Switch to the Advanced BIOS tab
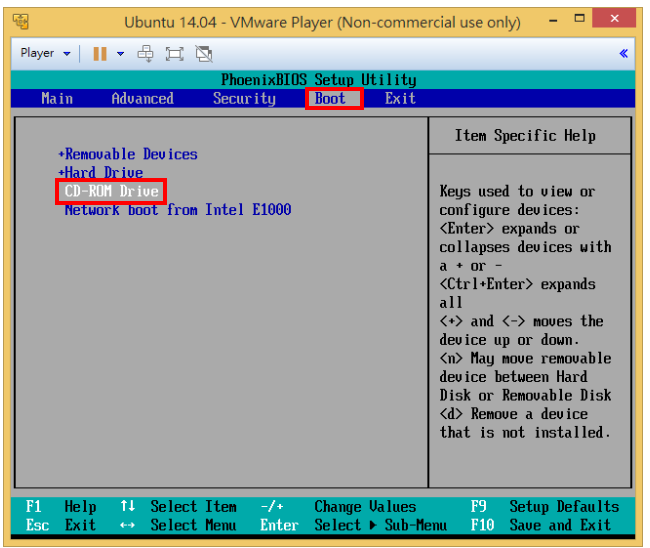Viewport: 650px width, 548px height. (143, 99)
